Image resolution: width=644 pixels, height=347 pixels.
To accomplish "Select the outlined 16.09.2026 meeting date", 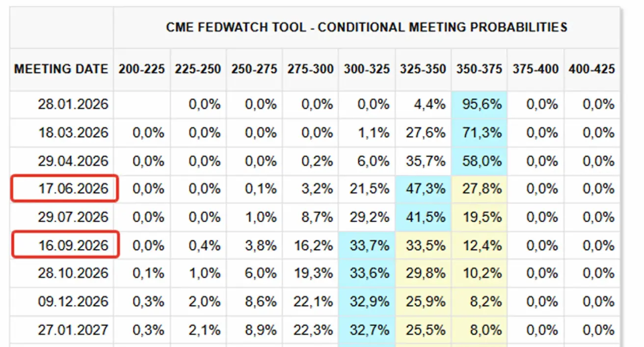I will click(73, 245).
